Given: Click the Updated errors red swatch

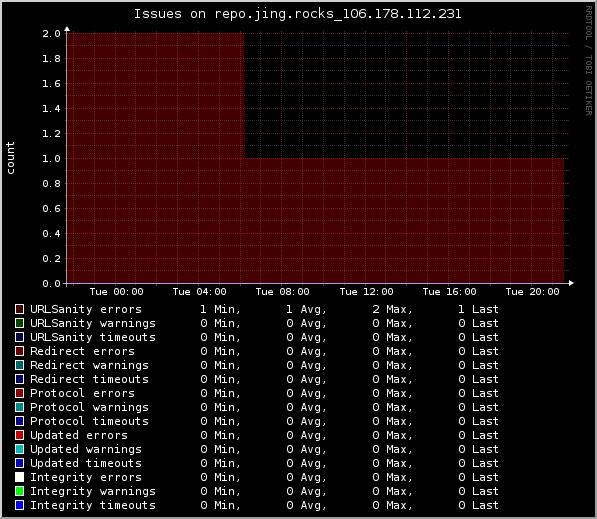Looking at the screenshot, I should point(19,435).
